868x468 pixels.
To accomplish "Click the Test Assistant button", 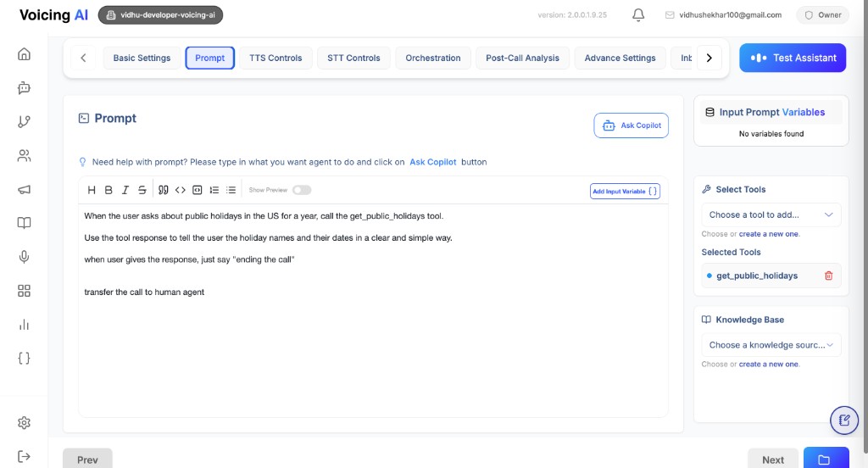I will coord(793,58).
